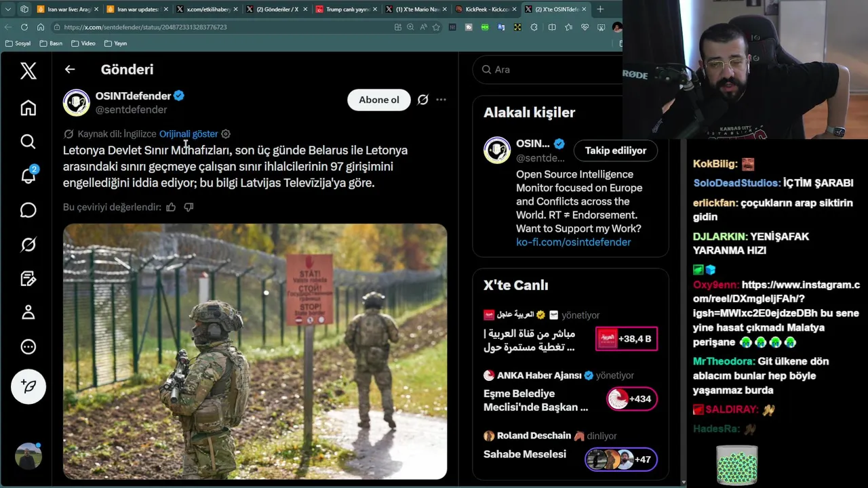Close the KickPeek tab

[514, 9]
